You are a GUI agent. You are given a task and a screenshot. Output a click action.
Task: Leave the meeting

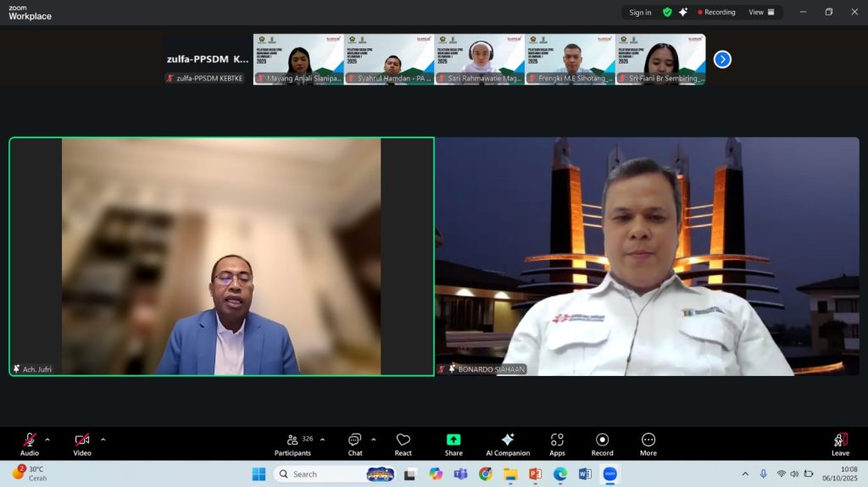tap(840, 444)
